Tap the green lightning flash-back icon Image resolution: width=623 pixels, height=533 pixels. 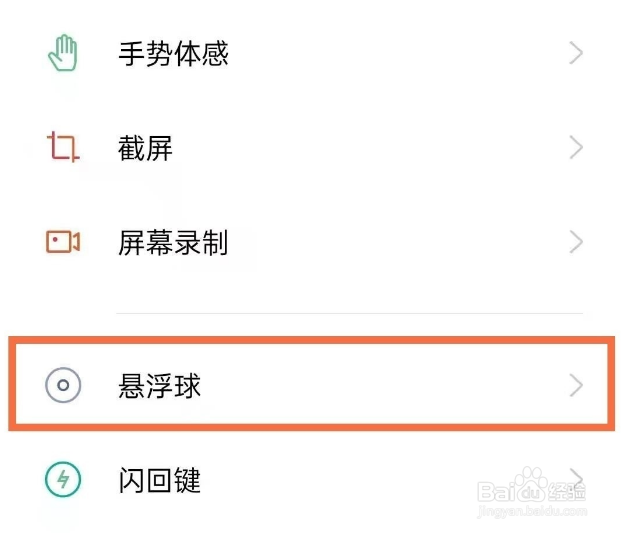(63, 479)
